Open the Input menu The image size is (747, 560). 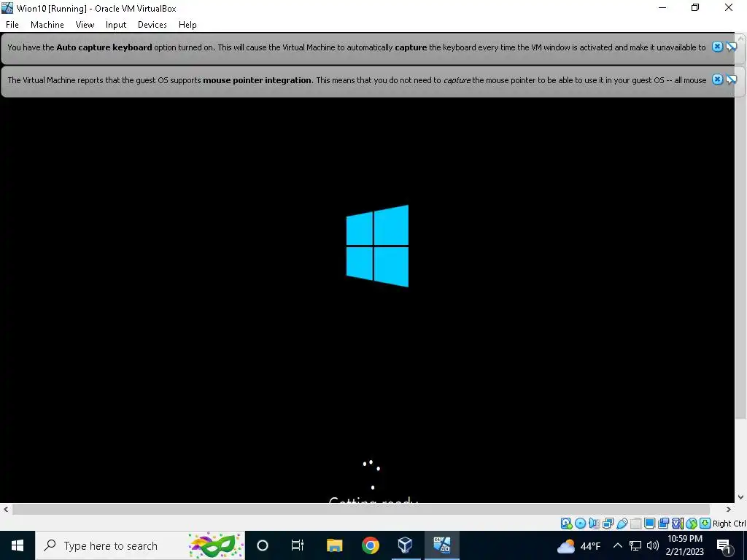[x=116, y=25]
